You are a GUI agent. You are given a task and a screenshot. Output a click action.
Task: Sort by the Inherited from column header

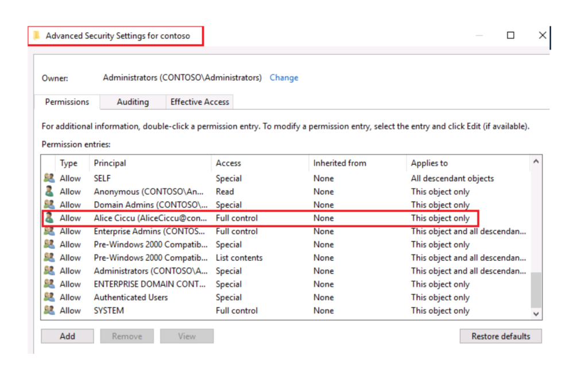tap(339, 163)
